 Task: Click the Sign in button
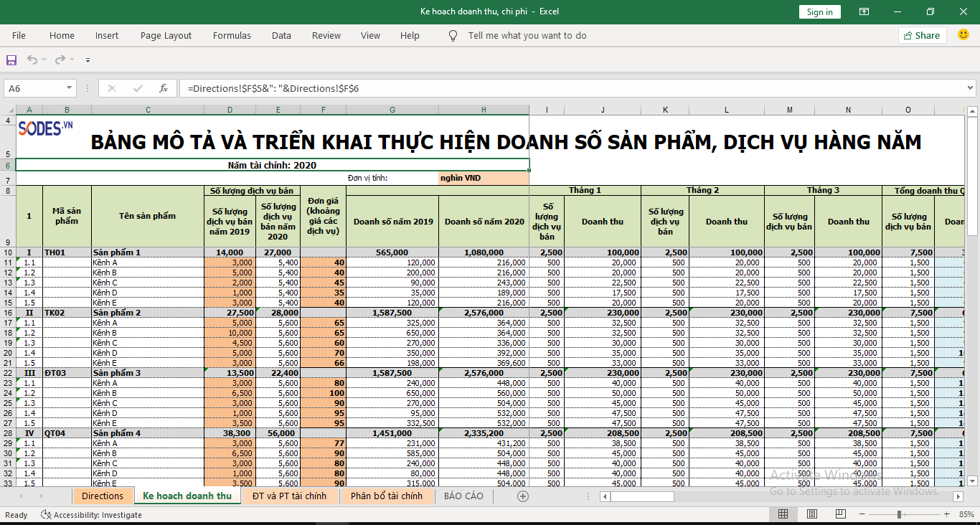click(x=819, y=11)
